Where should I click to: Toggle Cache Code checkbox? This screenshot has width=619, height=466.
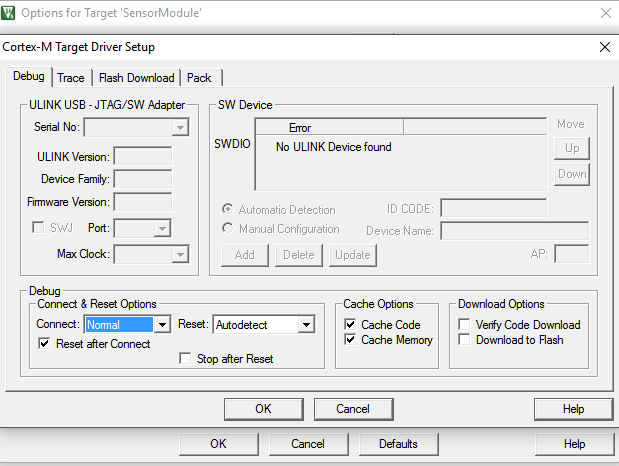(350, 325)
